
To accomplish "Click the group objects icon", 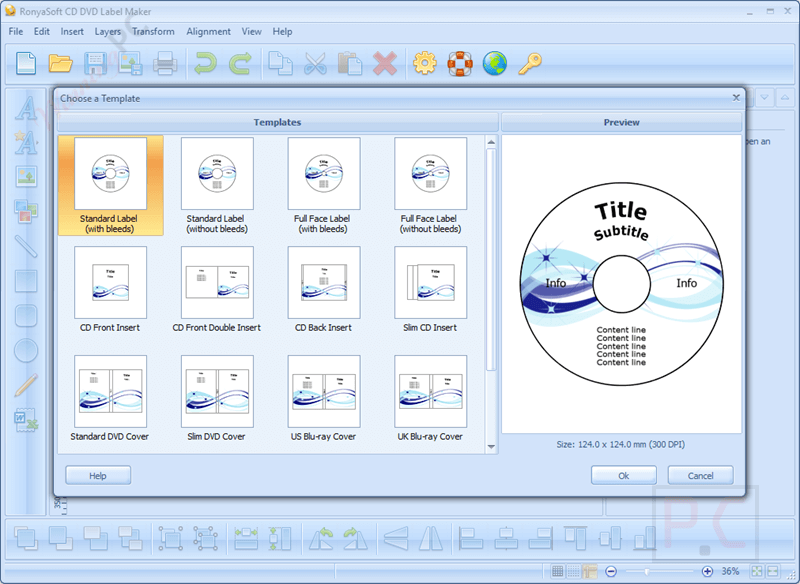I will tap(170, 539).
